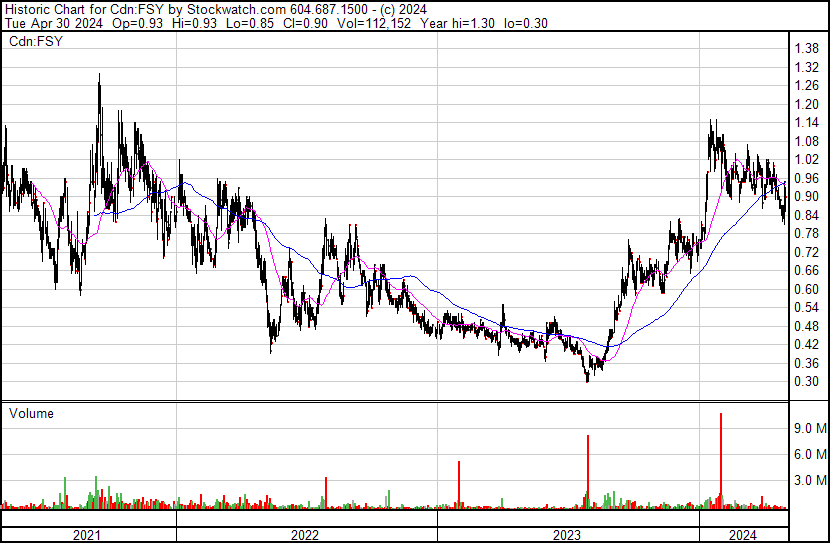Select the 2022 year marker on timeline
The height and width of the screenshot is (543, 830).
(x=306, y=535)
